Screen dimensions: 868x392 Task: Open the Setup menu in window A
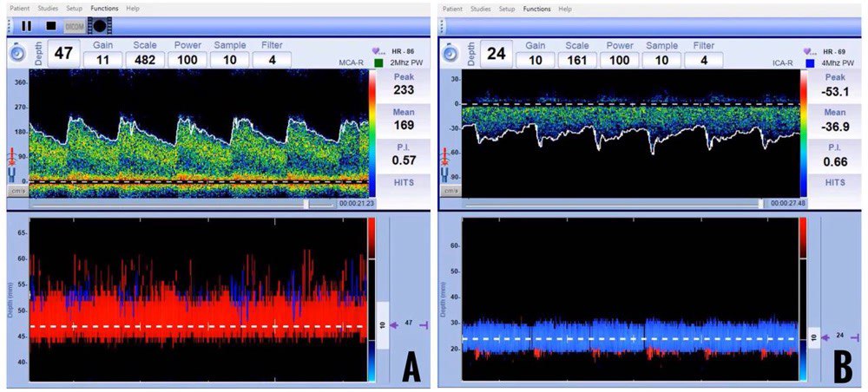click(74, 9)
